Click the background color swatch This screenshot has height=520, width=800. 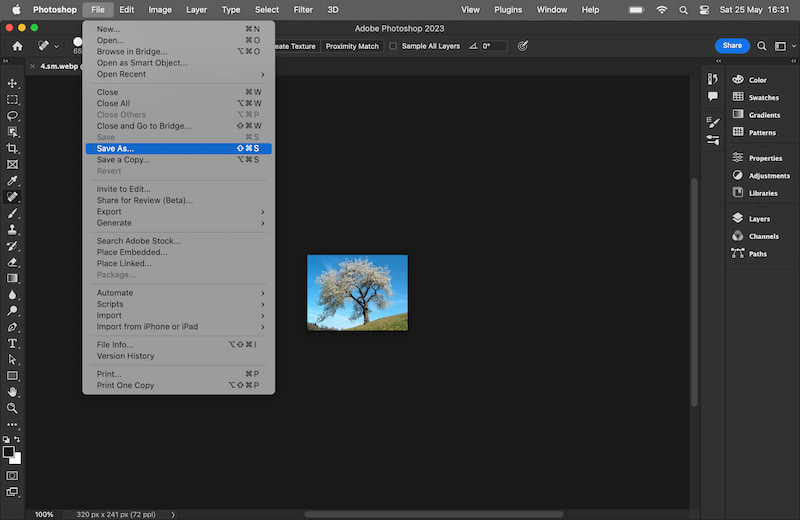[x=18, y=460]
